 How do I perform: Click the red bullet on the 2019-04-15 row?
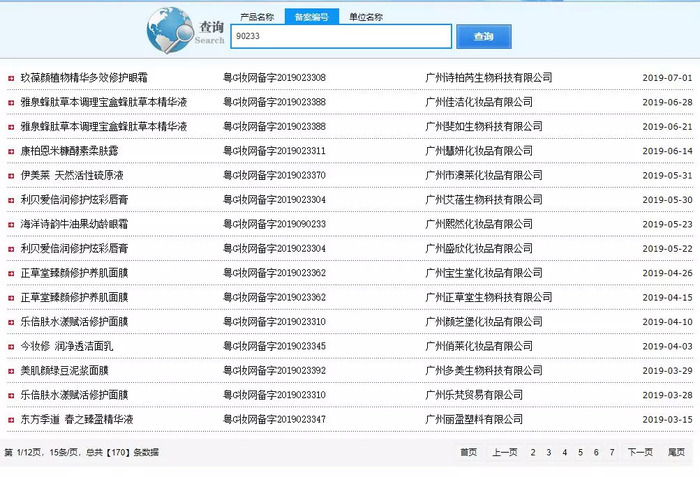click(11, 298)
